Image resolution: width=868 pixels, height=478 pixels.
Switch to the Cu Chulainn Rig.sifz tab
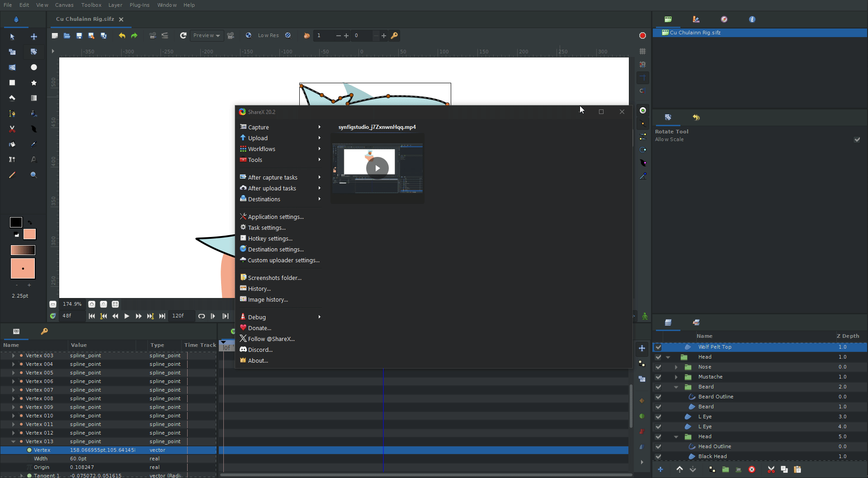click(85, 19)
